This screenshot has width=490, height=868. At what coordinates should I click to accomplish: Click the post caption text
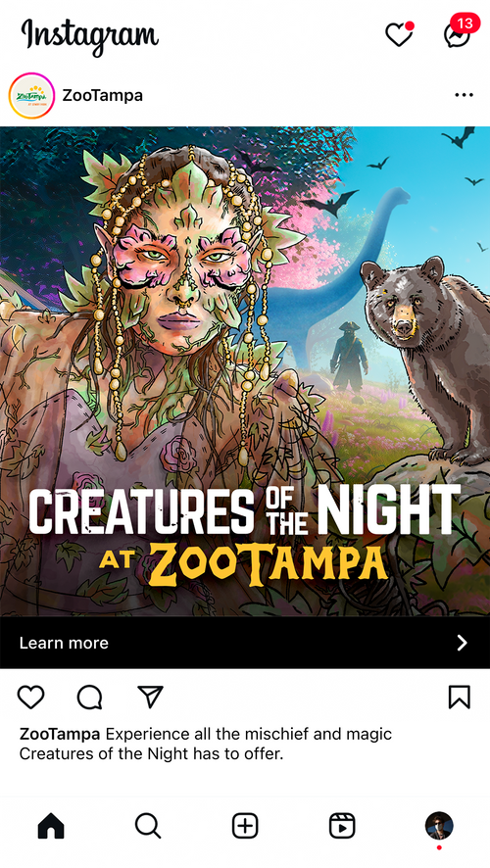coord(206,744)
